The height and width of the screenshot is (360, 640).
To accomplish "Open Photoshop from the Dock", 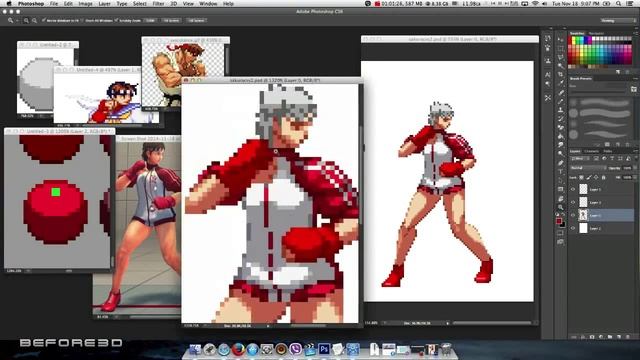I will [324, 349].
